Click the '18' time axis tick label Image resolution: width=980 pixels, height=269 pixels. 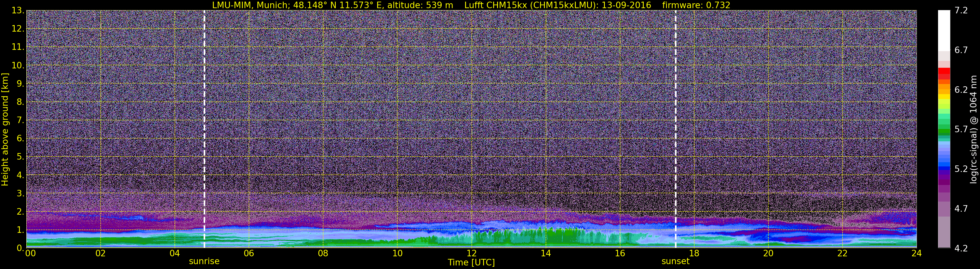[694, 253]
